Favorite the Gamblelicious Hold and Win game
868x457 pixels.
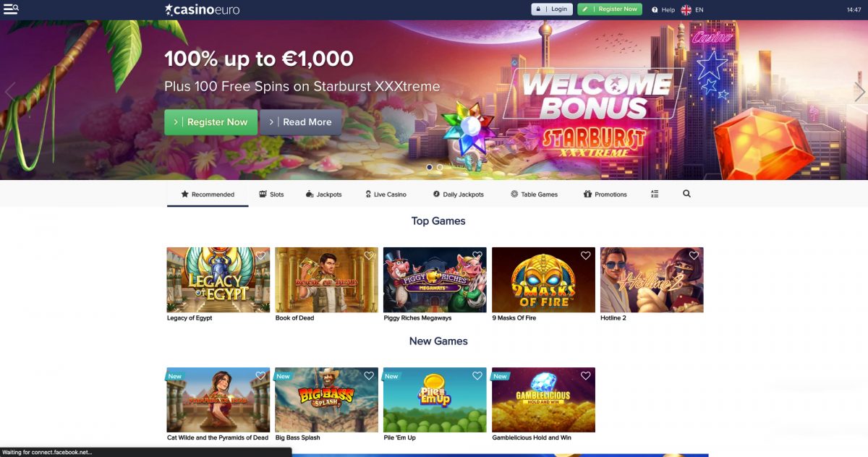586,376
